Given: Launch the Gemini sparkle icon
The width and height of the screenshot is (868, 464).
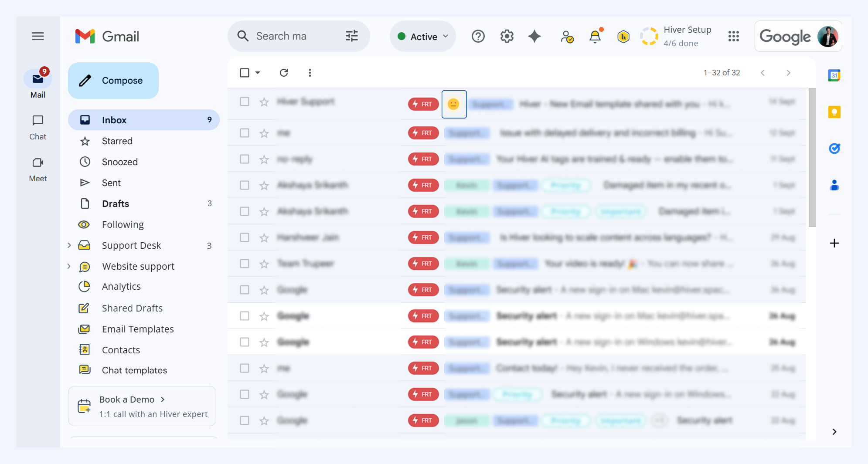Looking at the screenshot, I should [534, 36].
